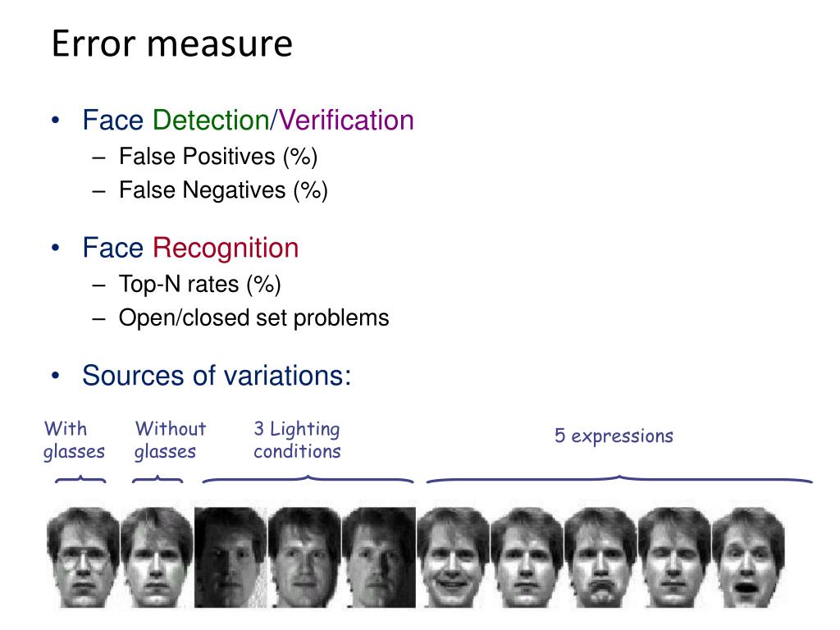Select the frowning face image
Screen dimensions: 840x630
(x=600, y=557)
